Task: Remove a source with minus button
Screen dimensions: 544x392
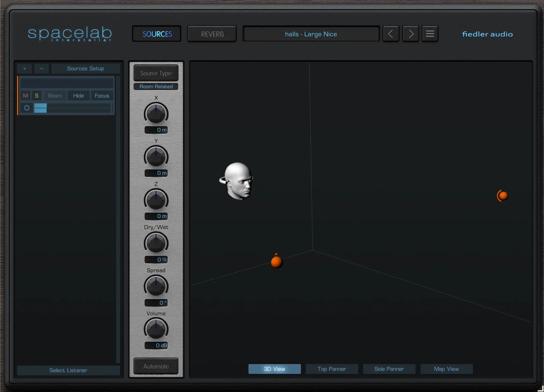Action: click(41, 69)
